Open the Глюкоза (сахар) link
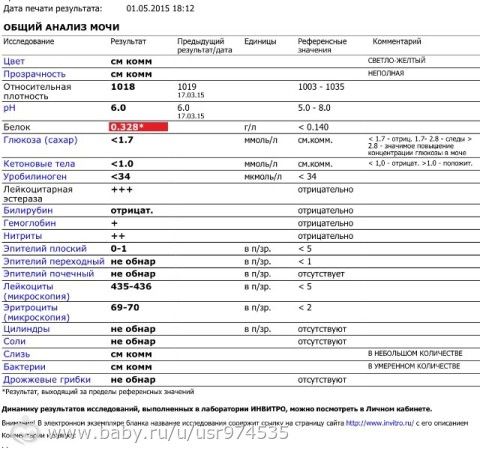Viewport: 480px width, 457px height. click(40, 140)
